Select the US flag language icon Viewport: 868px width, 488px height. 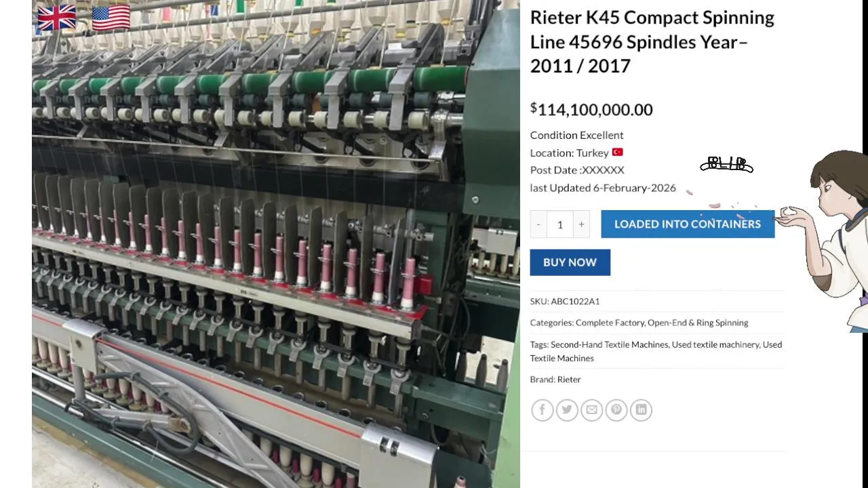tap(111, 18)
